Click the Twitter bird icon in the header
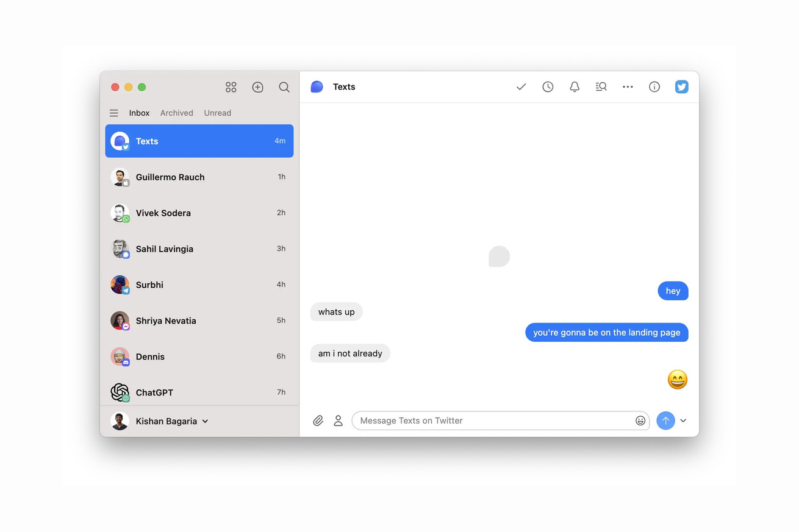The width and height of the screenshot is (799, 532). point(682,87)
